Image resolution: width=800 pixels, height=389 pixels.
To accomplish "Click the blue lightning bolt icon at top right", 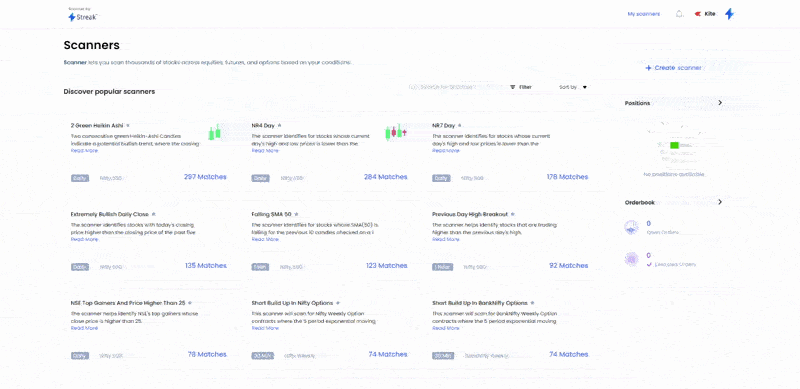I will tap(730, 14).
